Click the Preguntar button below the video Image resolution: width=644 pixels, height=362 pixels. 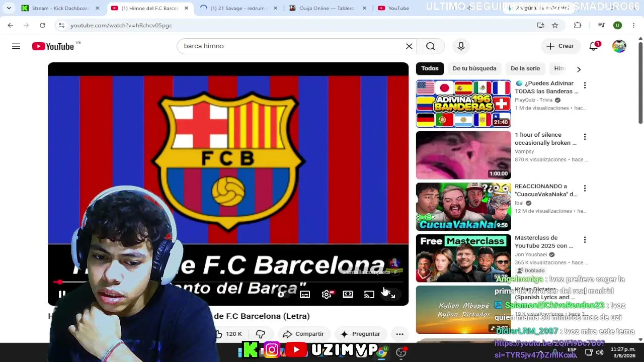tap(360, 334)
